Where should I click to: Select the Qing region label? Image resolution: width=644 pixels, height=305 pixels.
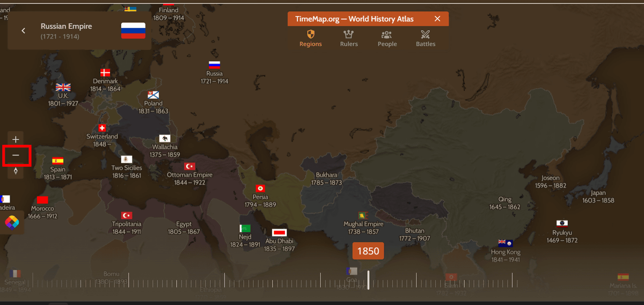504,199
